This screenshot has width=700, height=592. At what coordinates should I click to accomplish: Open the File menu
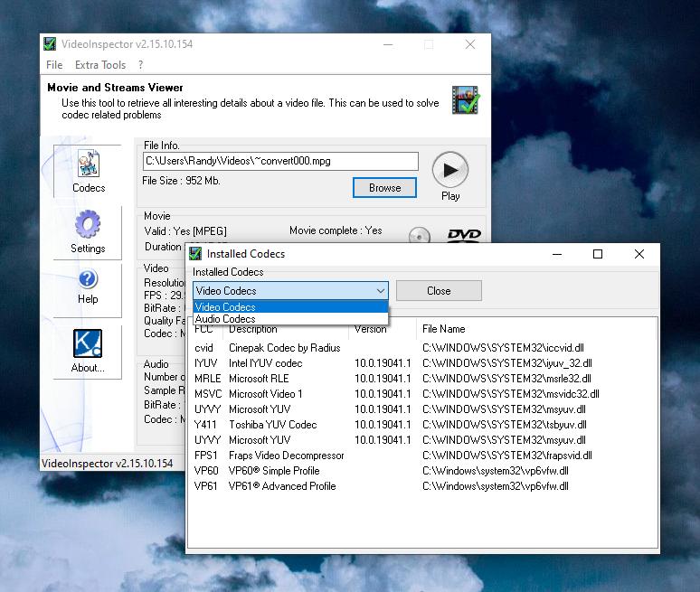coord(54,65)
